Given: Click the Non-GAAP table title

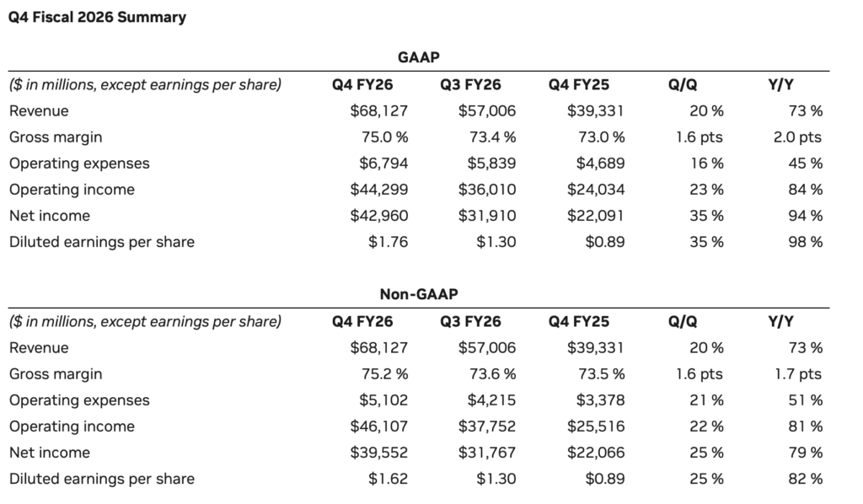Looking at the screenshot, I should (x=419, y=293).
